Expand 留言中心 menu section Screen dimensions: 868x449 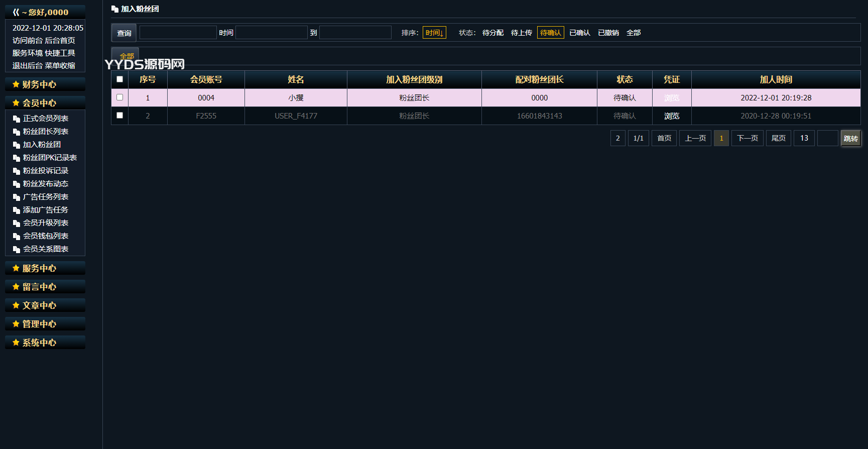(x=45, y=287)
